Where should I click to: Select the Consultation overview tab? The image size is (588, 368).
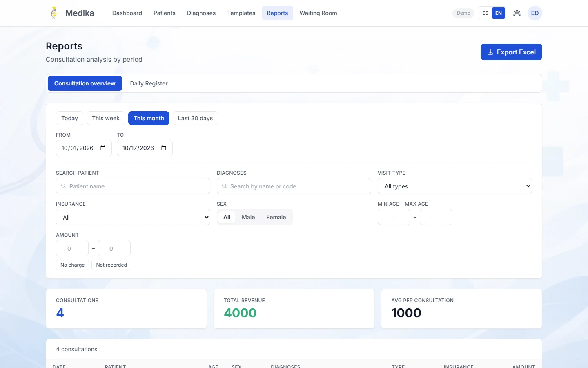coord(85,83)
